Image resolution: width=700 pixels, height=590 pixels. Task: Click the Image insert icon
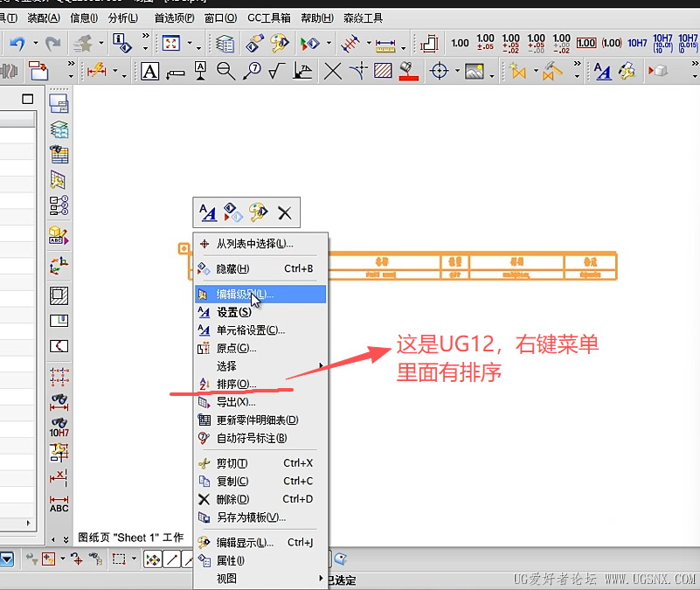[x=475, y=71]
